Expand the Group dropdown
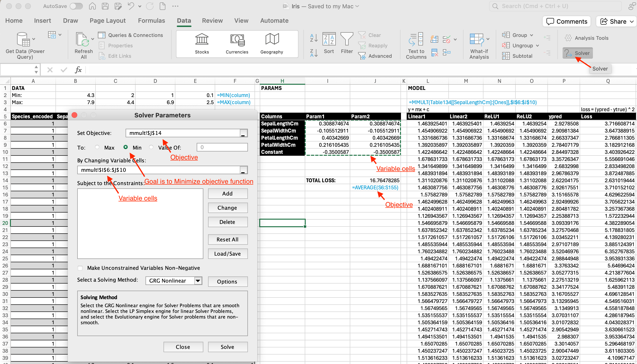 coord(531,35)
